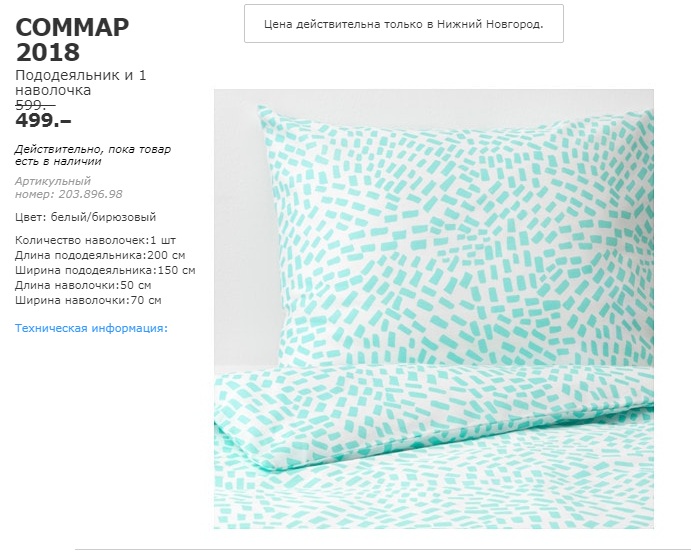Open the bedding product photo

434,309
